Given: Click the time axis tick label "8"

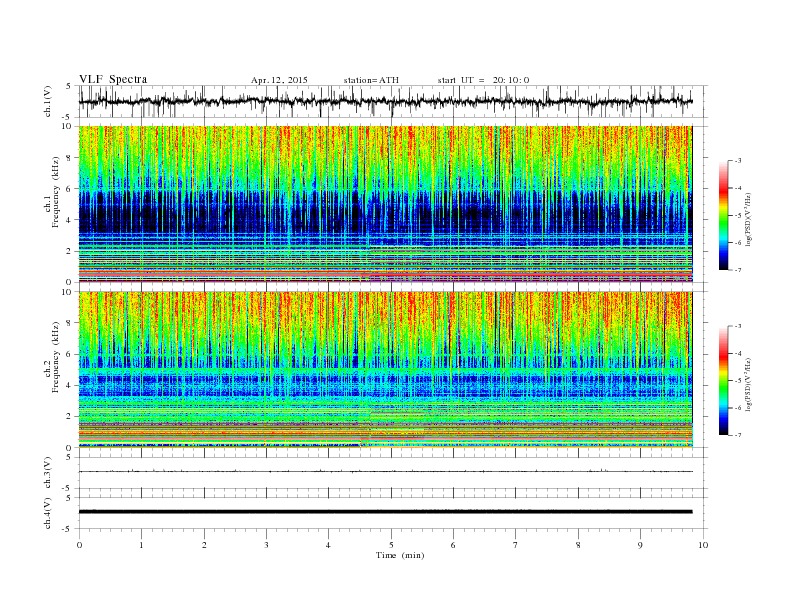Looking at the screenshot, I should (x=578, y=545).
